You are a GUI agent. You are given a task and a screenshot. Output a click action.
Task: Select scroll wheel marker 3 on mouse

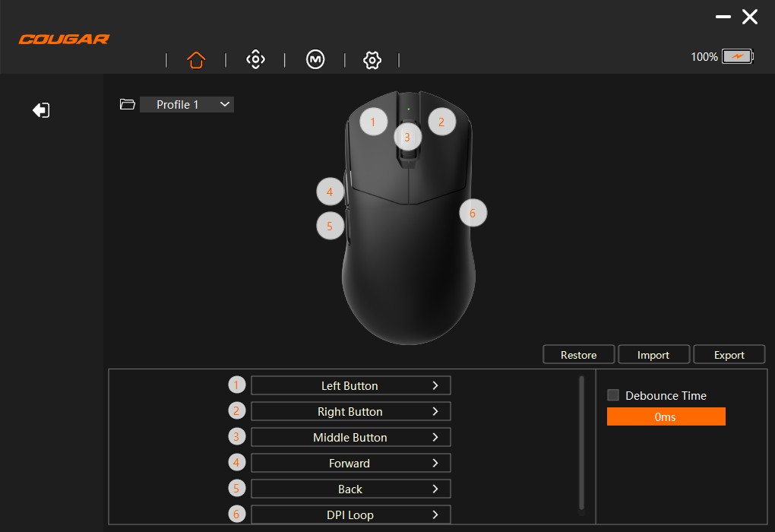(x=408, y=138)
